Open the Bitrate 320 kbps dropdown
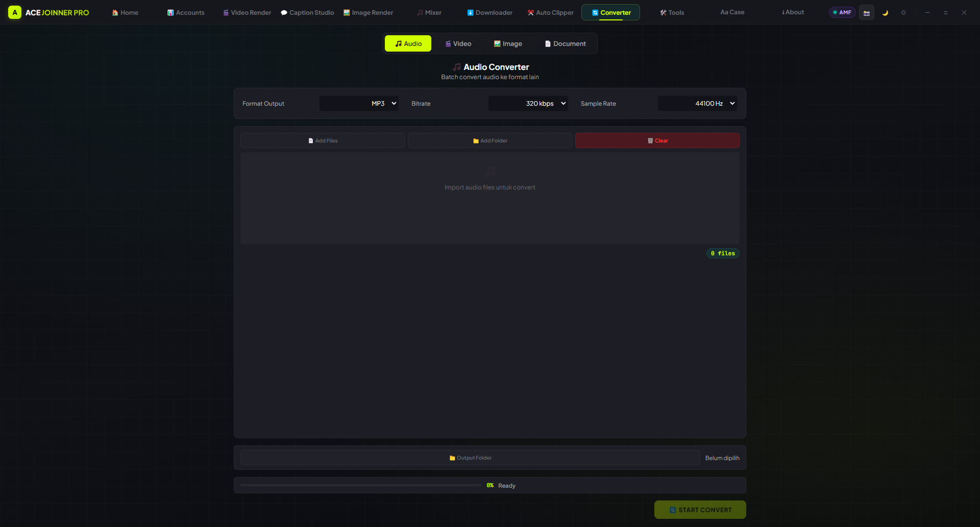 click(528, 103)
